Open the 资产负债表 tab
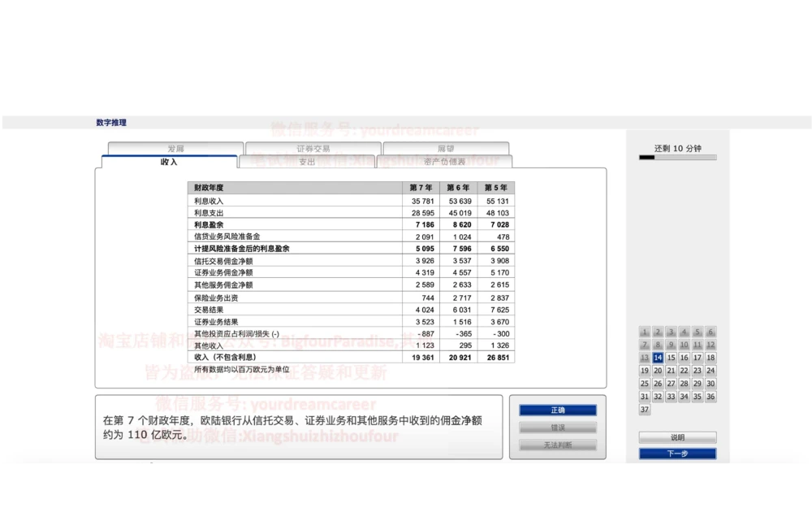This screenshot has height=508, width=812. click(x=443, y=161)
